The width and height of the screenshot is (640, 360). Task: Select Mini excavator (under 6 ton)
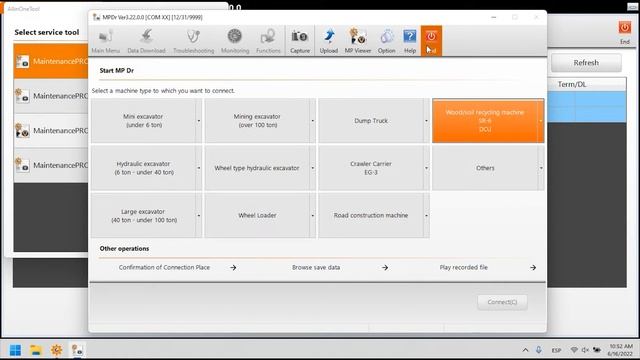143,121
